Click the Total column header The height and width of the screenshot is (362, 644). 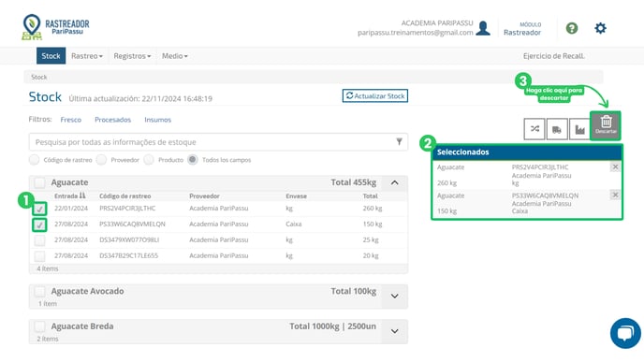coord(370,196)
